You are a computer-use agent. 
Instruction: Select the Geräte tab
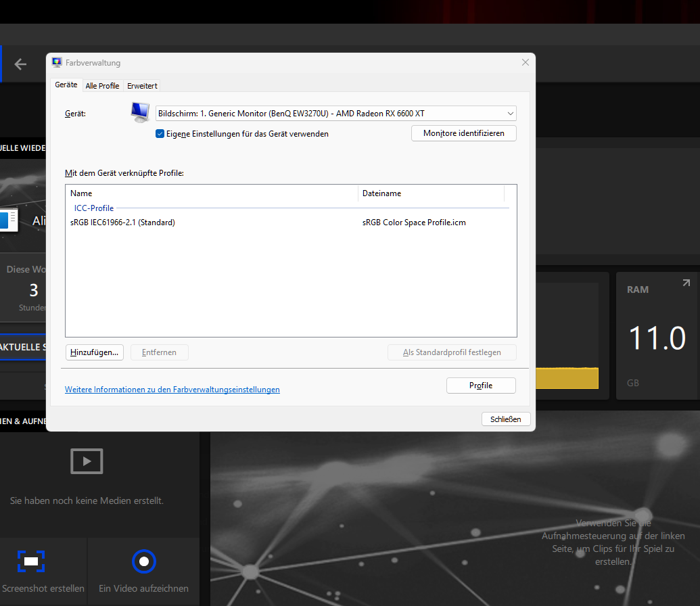tap(66, 85)
